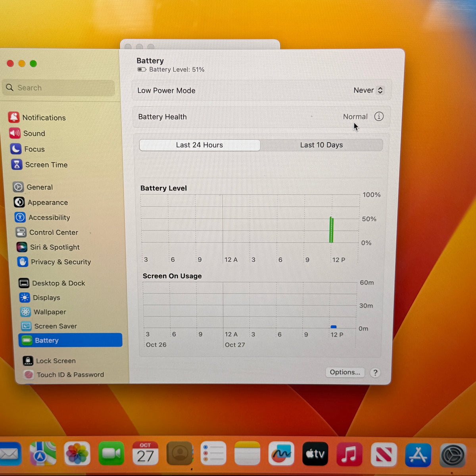Select Desktop & Dock in sidebar
Viewport: 476px width, 476px height.
(52, 283)
